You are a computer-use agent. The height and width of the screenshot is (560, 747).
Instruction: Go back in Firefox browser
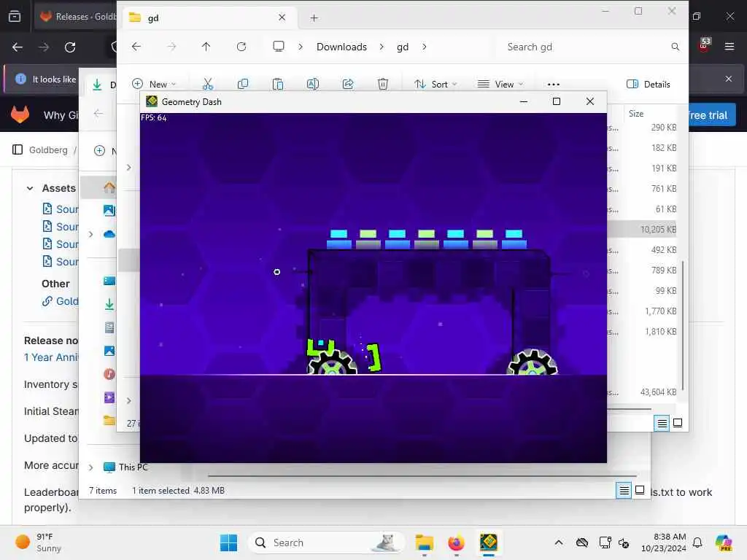[18, 47]
